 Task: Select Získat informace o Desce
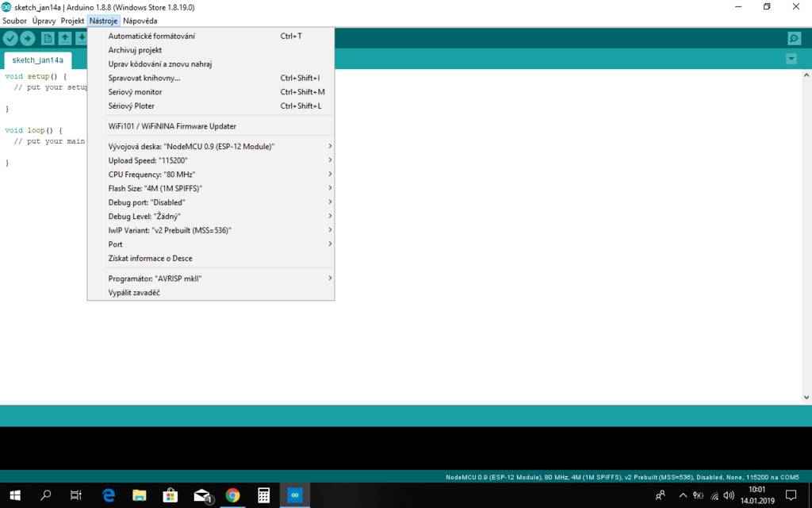coord(211,258)
